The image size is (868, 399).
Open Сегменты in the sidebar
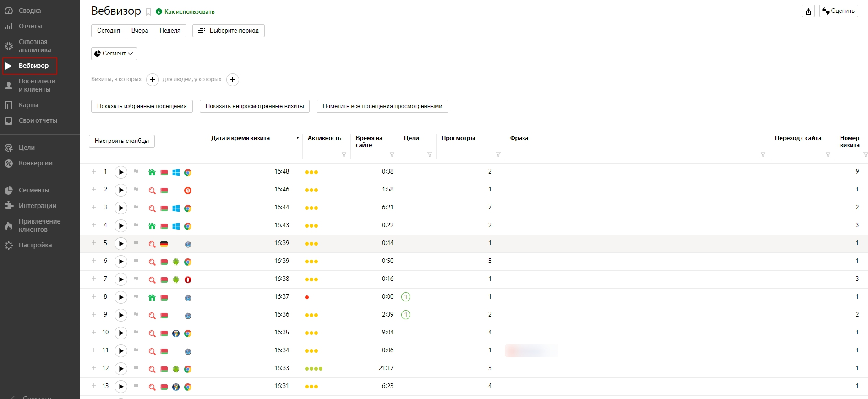(34, 190)
